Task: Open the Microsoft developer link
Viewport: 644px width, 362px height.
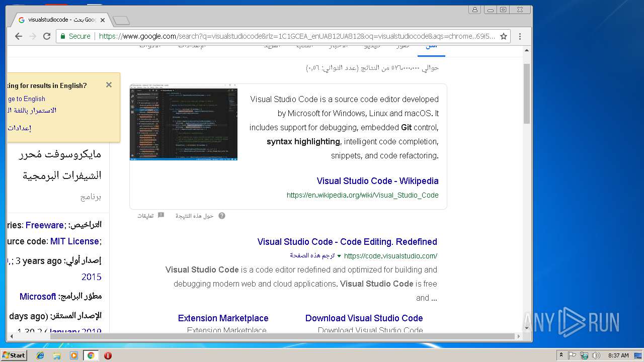Action: 38,297
